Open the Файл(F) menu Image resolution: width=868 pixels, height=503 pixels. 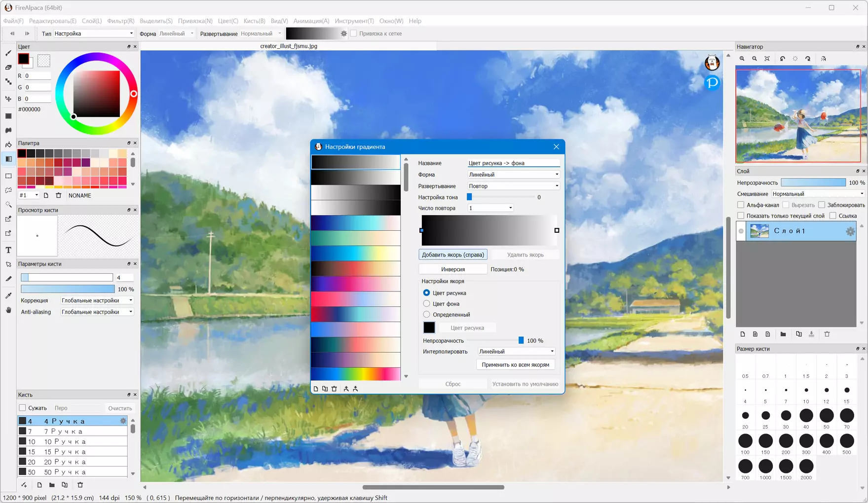tap(13, 21)
